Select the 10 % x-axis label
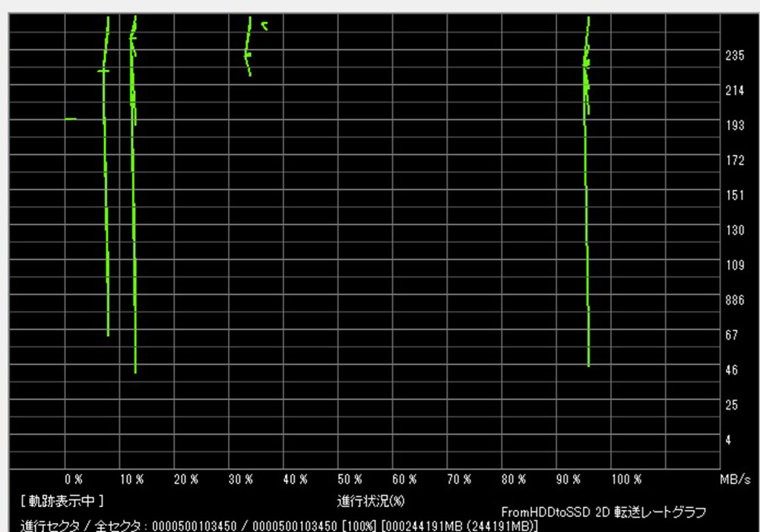The height and width of the screenshot is (532, 760). tap(131, 480)
